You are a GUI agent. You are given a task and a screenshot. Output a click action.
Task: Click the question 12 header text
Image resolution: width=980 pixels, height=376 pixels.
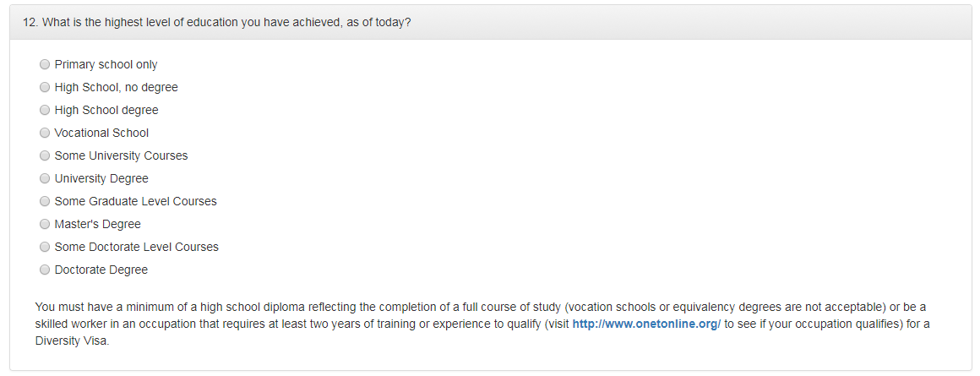(x=216, y=23)
